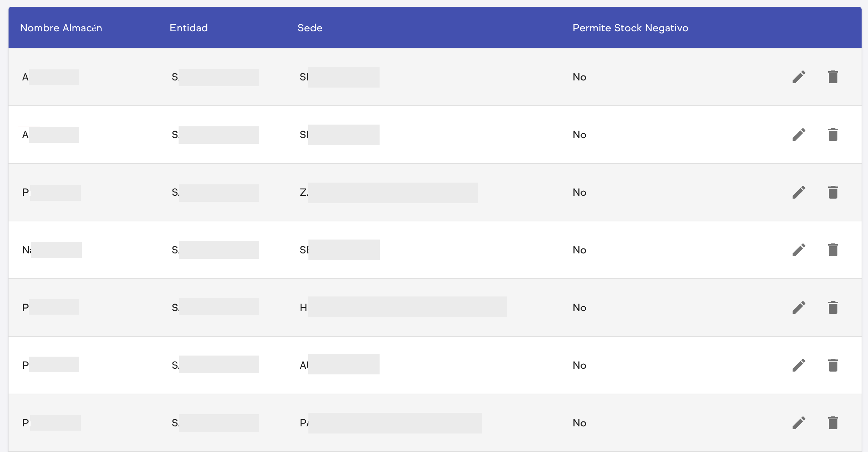Click the trash icon in the sixth row
Viewport: 868px width, 452px height.
[x=833, y=365]
